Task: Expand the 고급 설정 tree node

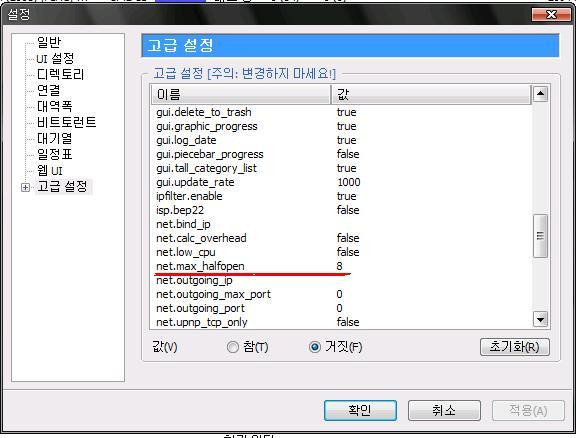Action: (x=25, y=187)
